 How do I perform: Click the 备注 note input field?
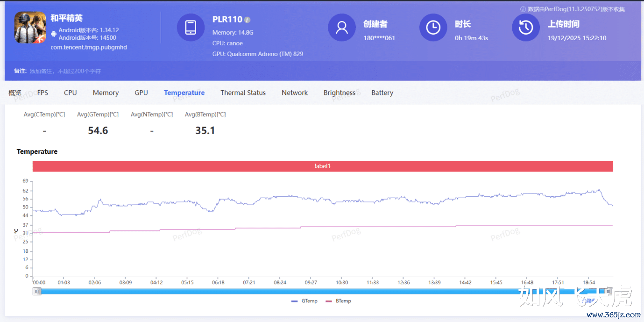(65, 71)
